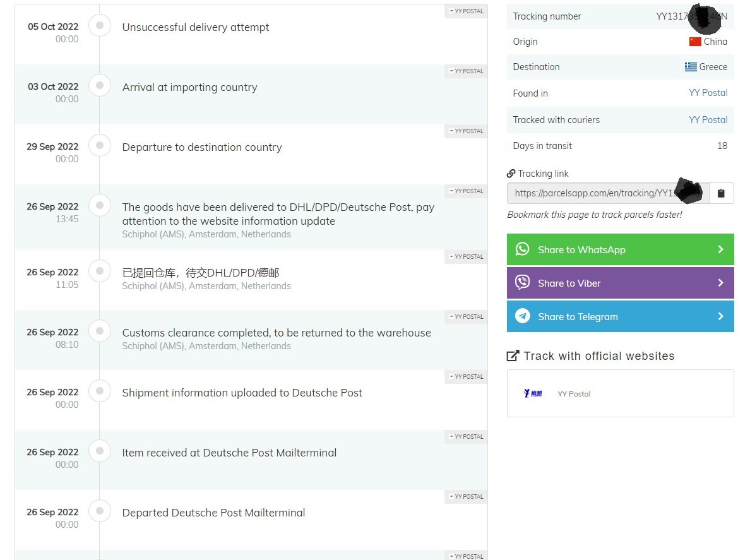
Task: Click timeline dot for 29 Sep 2022 event
Action: (x=100, y=145)
